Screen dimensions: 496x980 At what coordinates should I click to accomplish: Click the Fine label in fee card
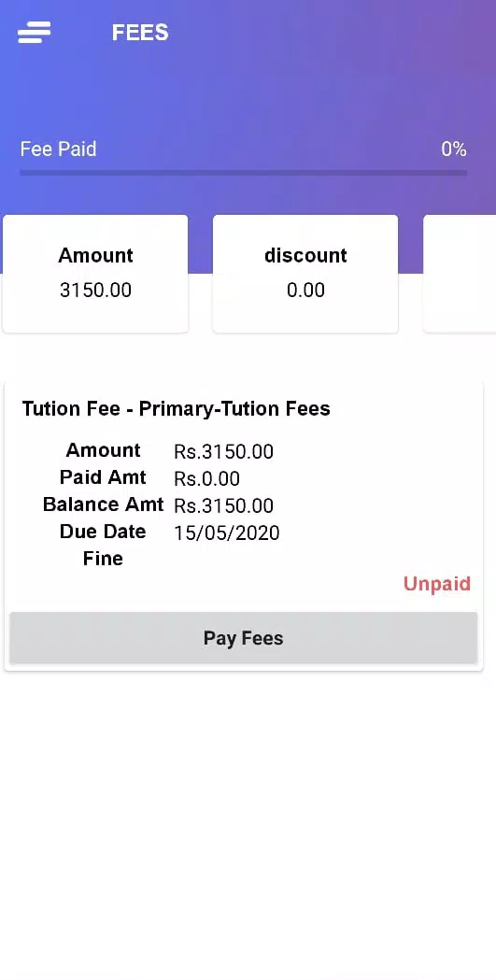point(103,559)
